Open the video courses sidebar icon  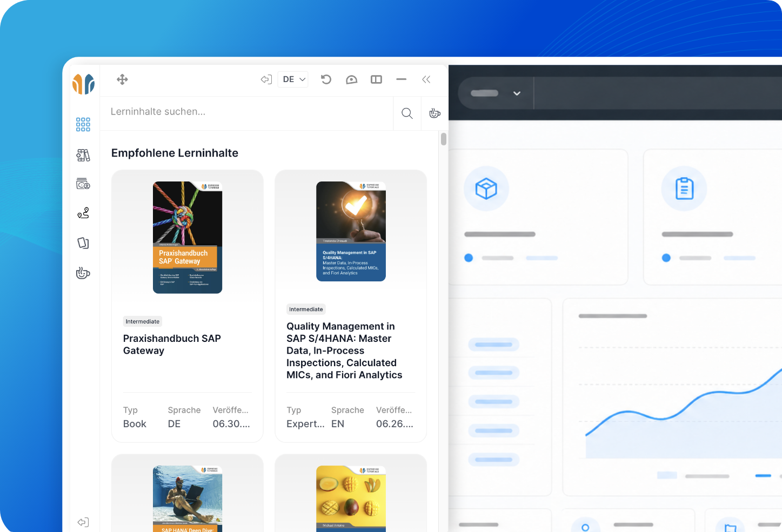pyautogui.click(x=83, y=184)
